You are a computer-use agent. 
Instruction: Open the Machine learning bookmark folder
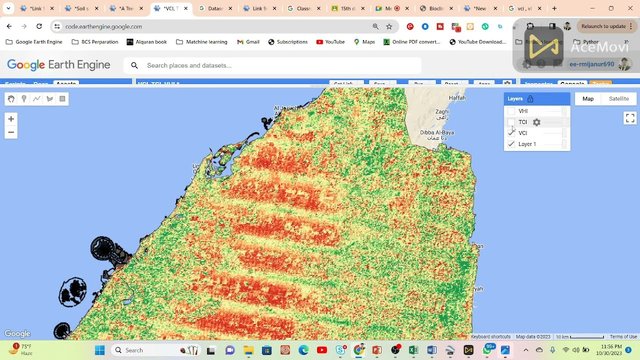coord(202,42)
